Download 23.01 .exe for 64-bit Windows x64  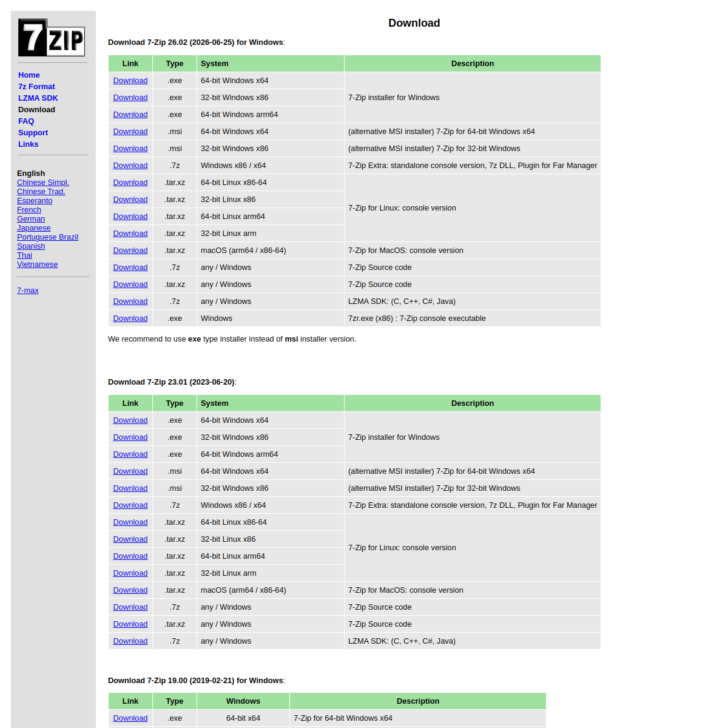130,420
